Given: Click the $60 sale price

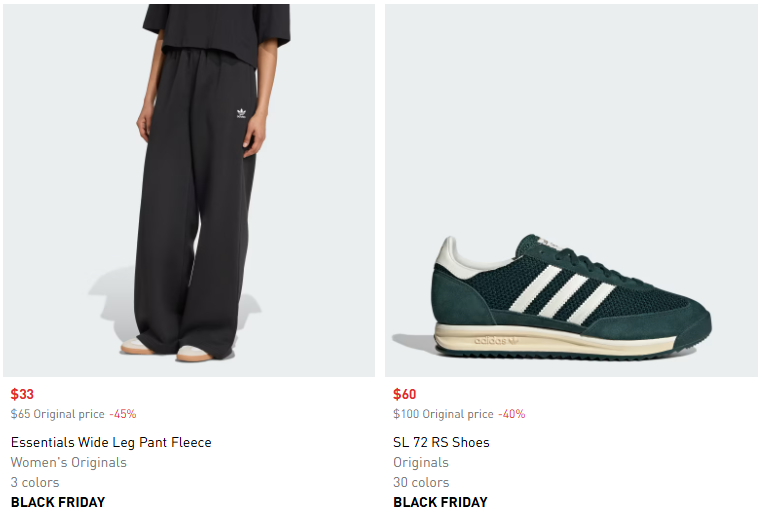Looking at the screenshot, I should pyautogui.click(x=404, y=394).
